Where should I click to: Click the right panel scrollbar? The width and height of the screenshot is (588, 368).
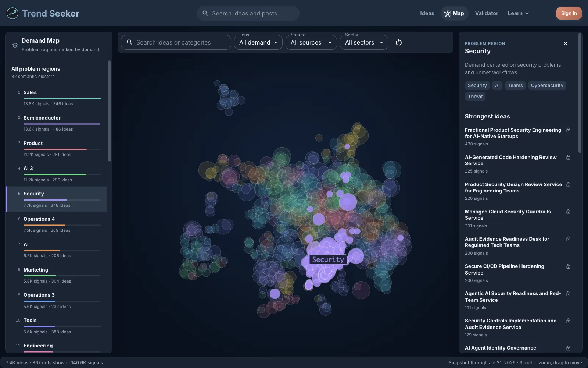click(x=580, y=93)
